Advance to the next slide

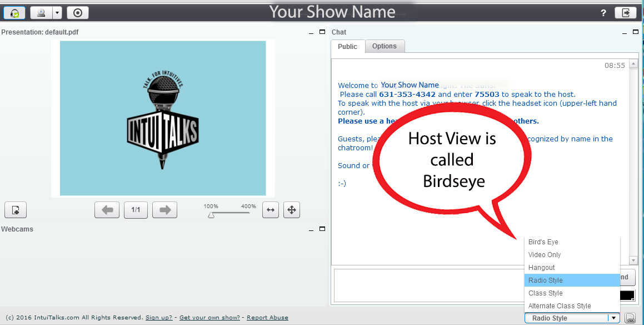[164, 210]
